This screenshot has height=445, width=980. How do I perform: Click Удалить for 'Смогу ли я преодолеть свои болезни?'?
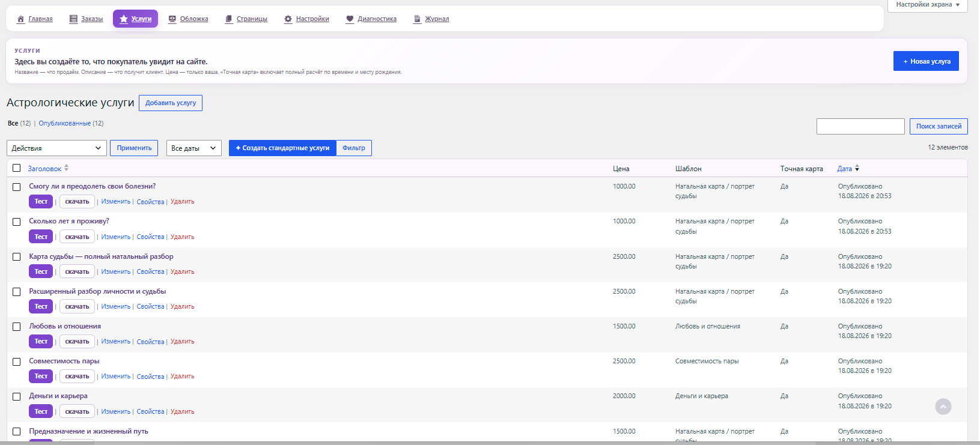pos(182,202)
